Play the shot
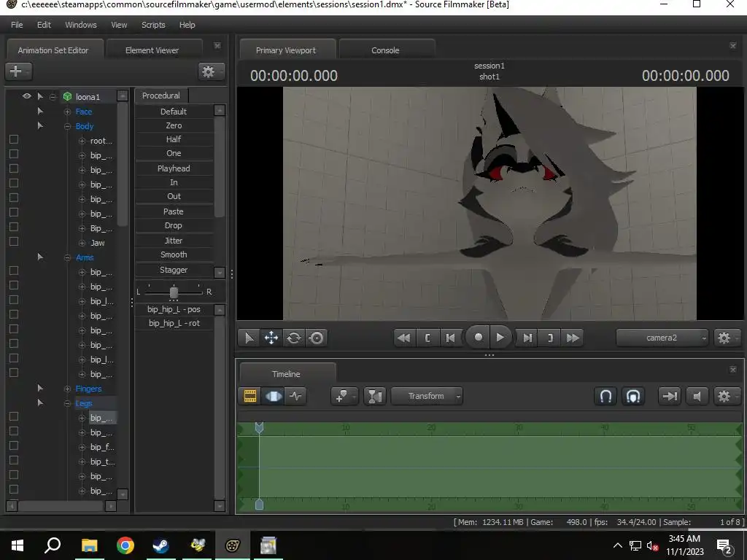This screenshot has width=747, height=560. [500, 337]
